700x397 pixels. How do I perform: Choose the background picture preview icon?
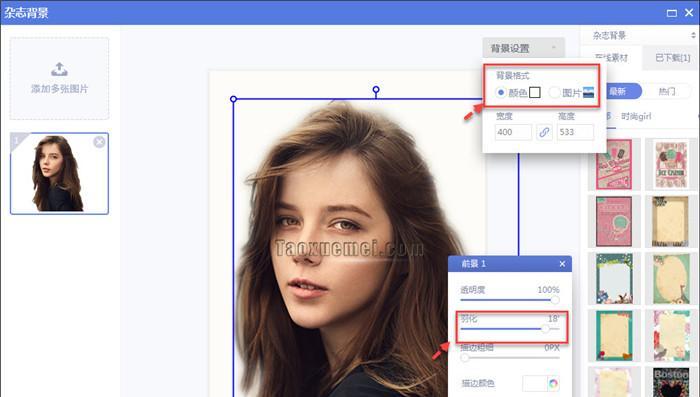(x=588, y=92)
